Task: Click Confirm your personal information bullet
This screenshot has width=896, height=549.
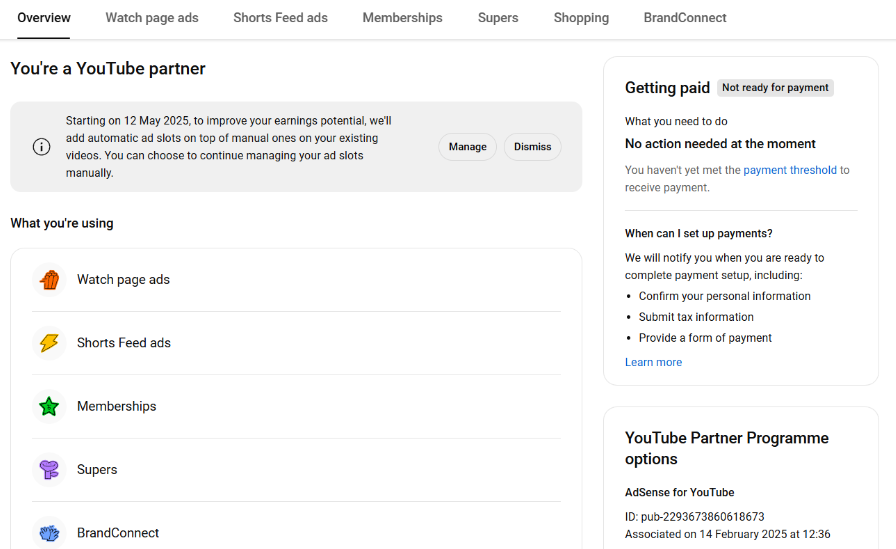Action: click(725, 296)
